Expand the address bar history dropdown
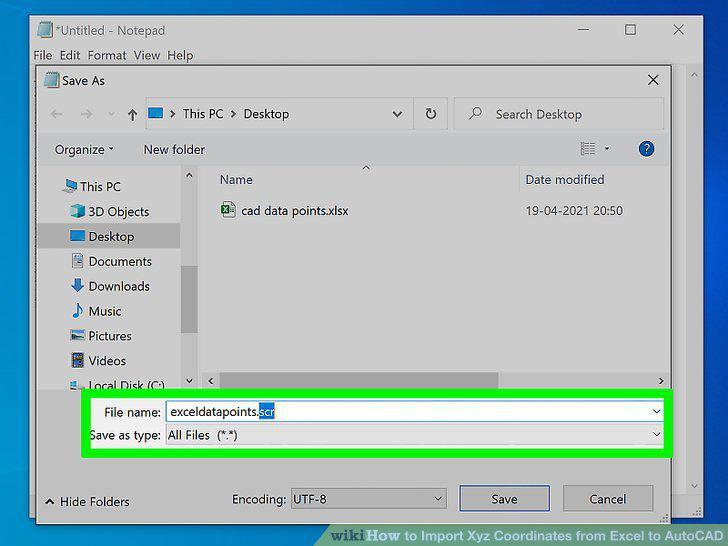The height and width of the screenshot is (546, 728). pyautogui.click(x=397, y=114)
